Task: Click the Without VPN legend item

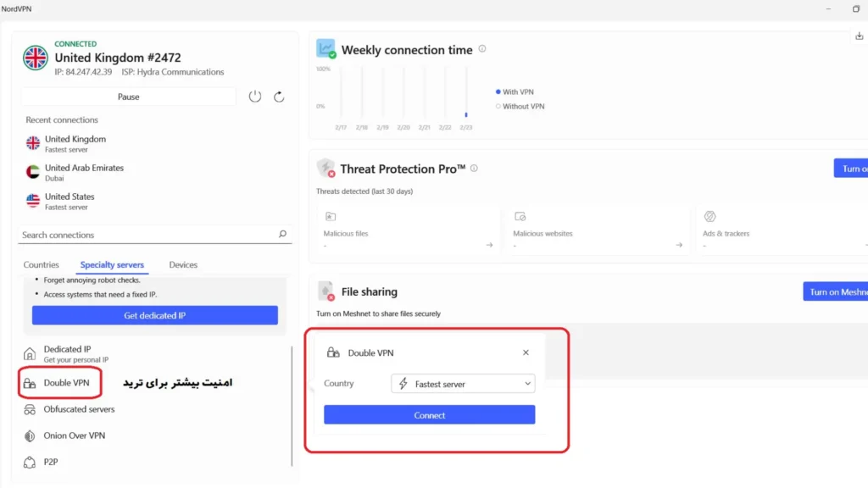Action: click(520, 106)
